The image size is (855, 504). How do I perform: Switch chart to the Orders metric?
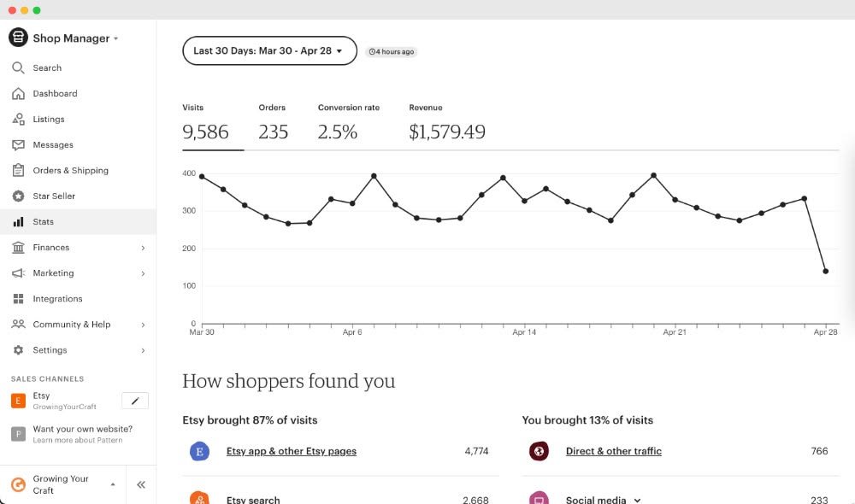[x=274, y=123]
